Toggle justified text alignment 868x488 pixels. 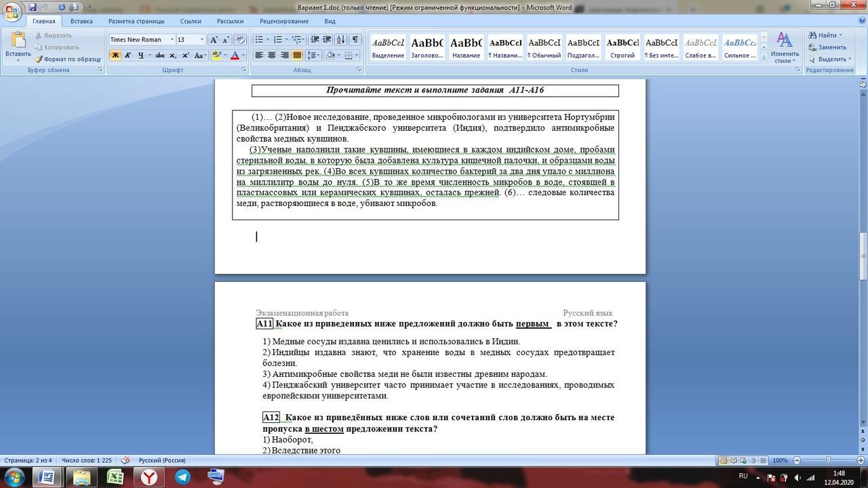pos(297,56)
